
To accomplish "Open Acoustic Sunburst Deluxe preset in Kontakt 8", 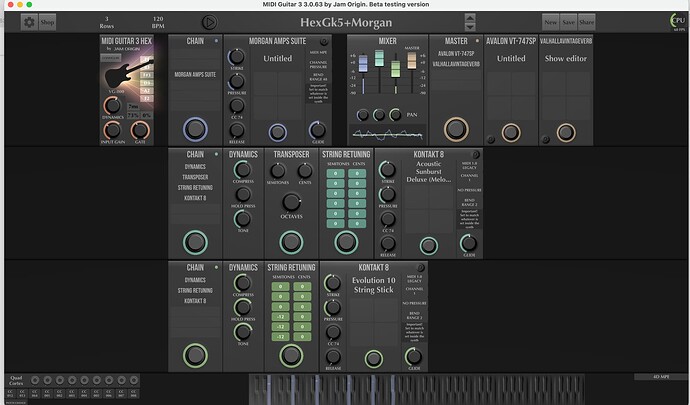I will (x=428, y=171).
